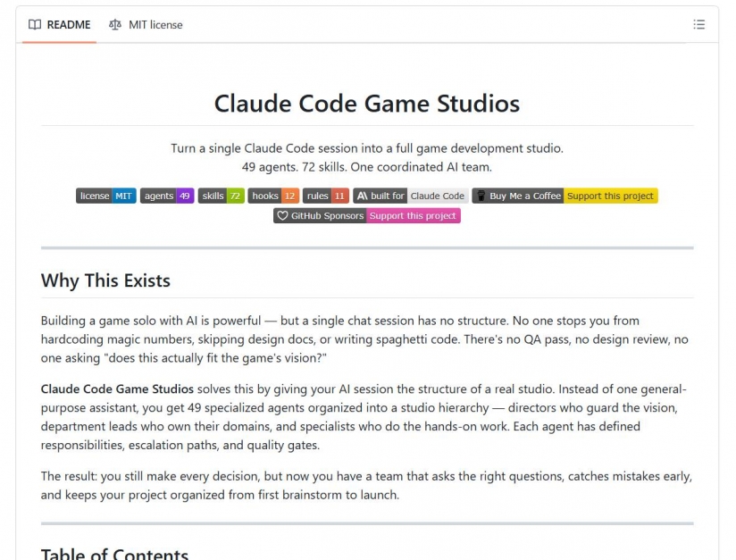This screenshot has height=560, width=736.
Task: Click the skills 72 badge
Action: 221,196
